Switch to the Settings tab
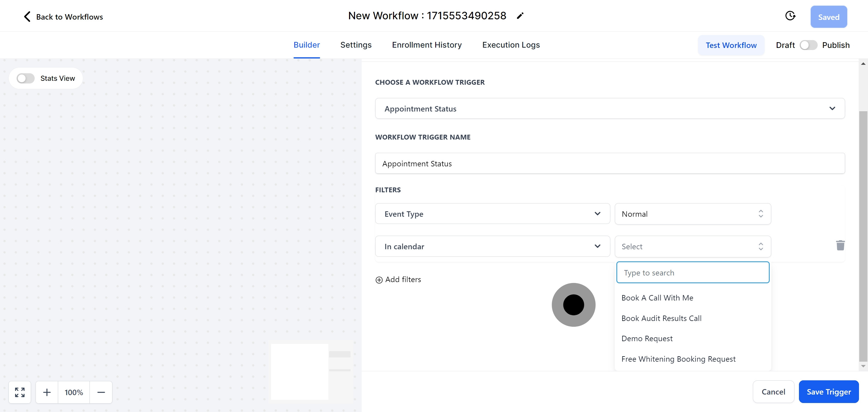The height and width of the screenshot is (412, 868). (x=356, y=45)
